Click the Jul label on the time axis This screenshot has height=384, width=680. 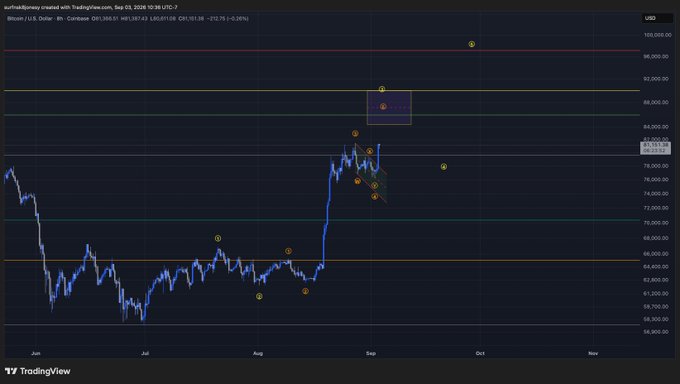(145, 353)
